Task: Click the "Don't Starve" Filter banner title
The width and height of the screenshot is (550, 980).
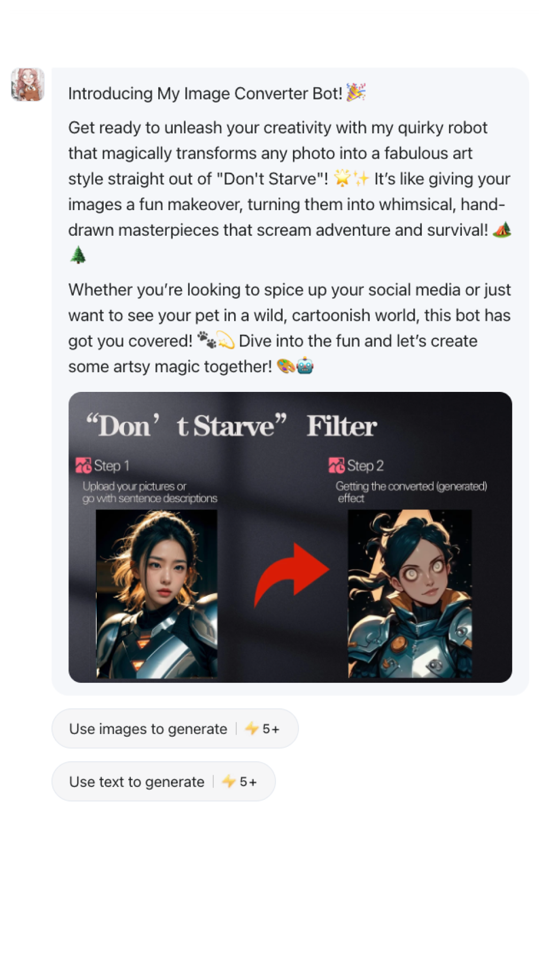Action: (x=231, y=426)
